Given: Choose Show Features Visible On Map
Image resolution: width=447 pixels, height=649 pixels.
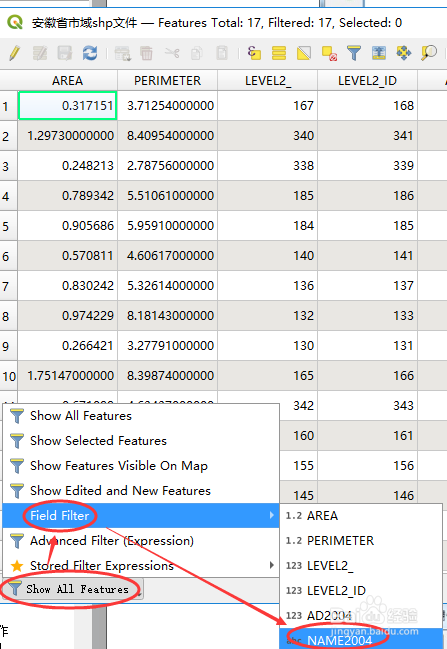Looking at the screenshot, I should point(141,466).
